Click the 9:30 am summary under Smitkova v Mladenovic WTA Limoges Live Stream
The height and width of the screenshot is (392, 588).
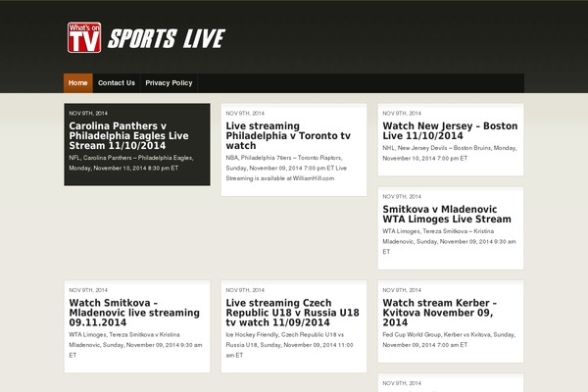pyautogui.click(x=449, y=242)
